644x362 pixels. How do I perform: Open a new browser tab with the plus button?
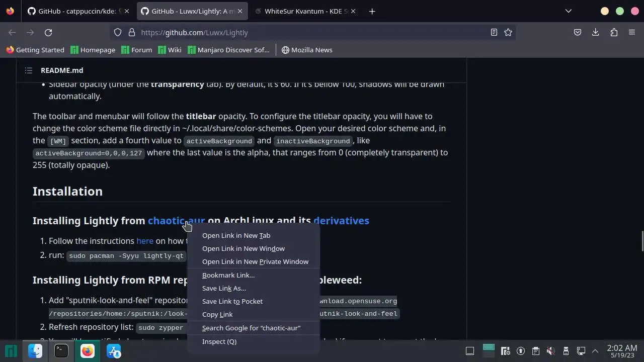(372, 11)
